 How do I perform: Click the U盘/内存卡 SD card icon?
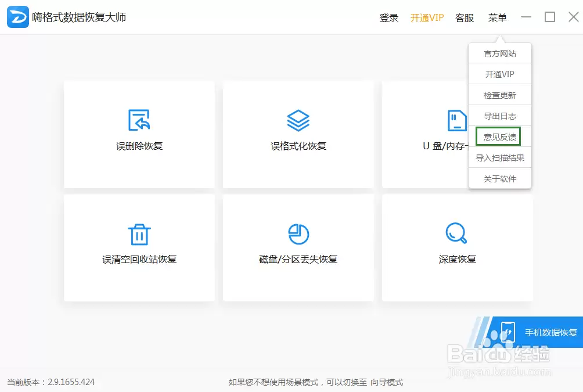point(457,120)
